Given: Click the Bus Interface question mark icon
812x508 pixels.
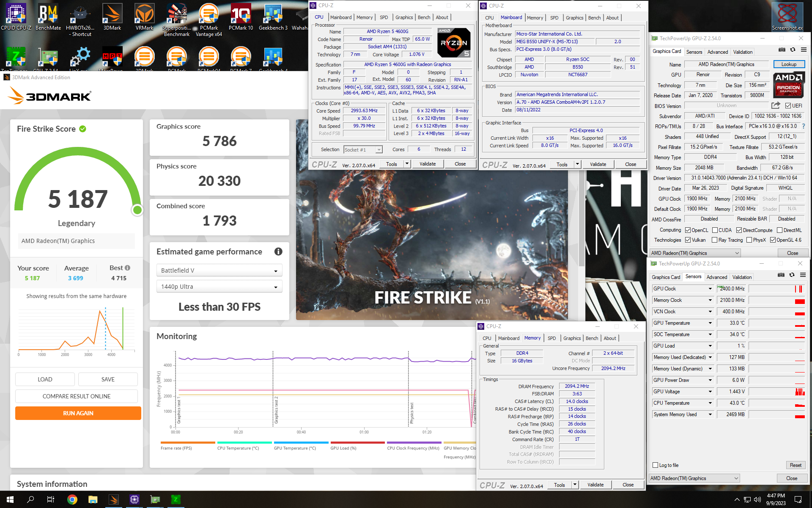Looking at the screenshot, I should [x=804, y=126].
